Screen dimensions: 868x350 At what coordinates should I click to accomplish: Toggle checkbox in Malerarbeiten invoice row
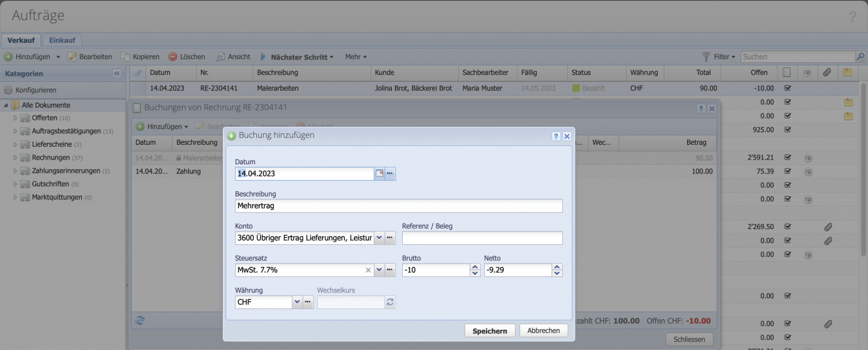point(787,88)
